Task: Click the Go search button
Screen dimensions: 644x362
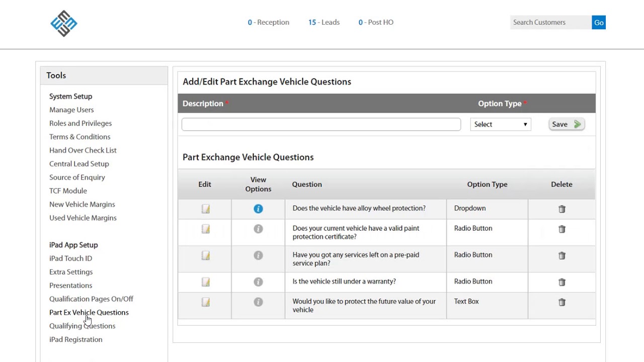Action: click(599, 23)
